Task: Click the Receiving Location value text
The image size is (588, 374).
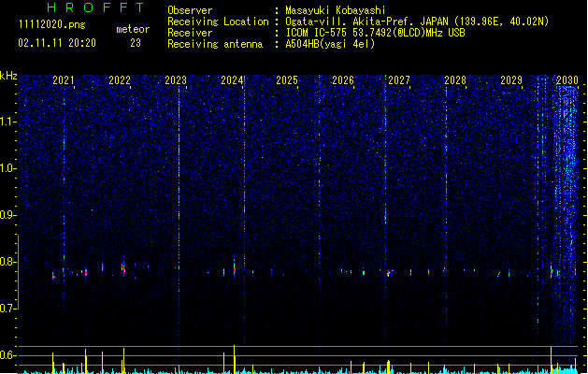Action: 417,22
